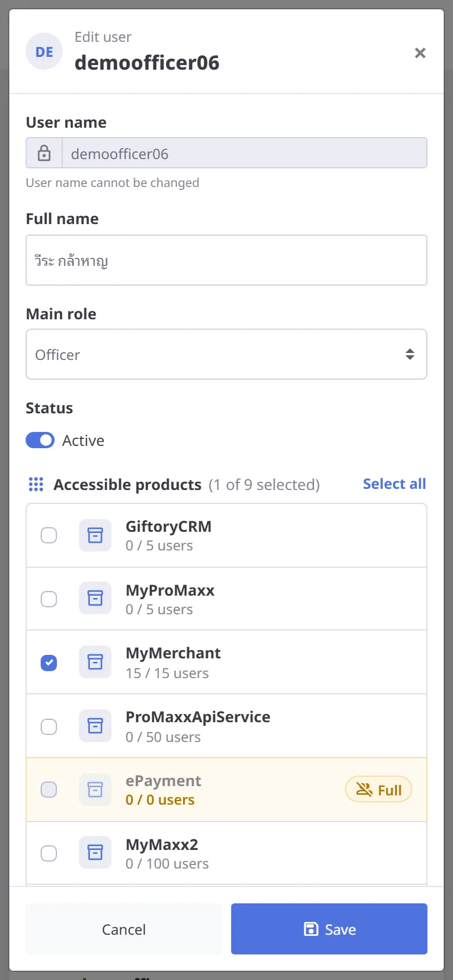Click the GiftoryCRM product box icon
Image resolution: width=453 pixels, height=980 pixels.
coord(95,535)
